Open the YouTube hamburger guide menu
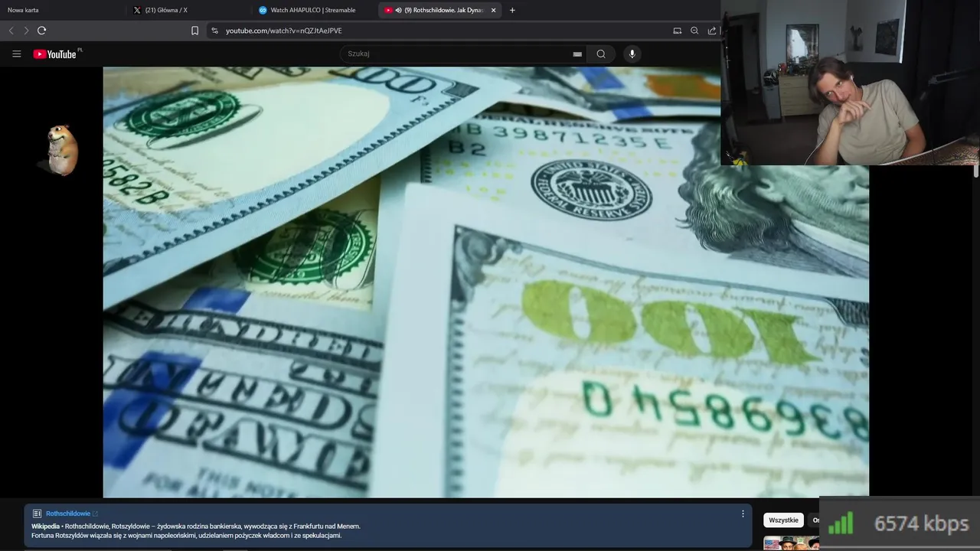This screenshot has height=551, width=980. tap(16, 54)
